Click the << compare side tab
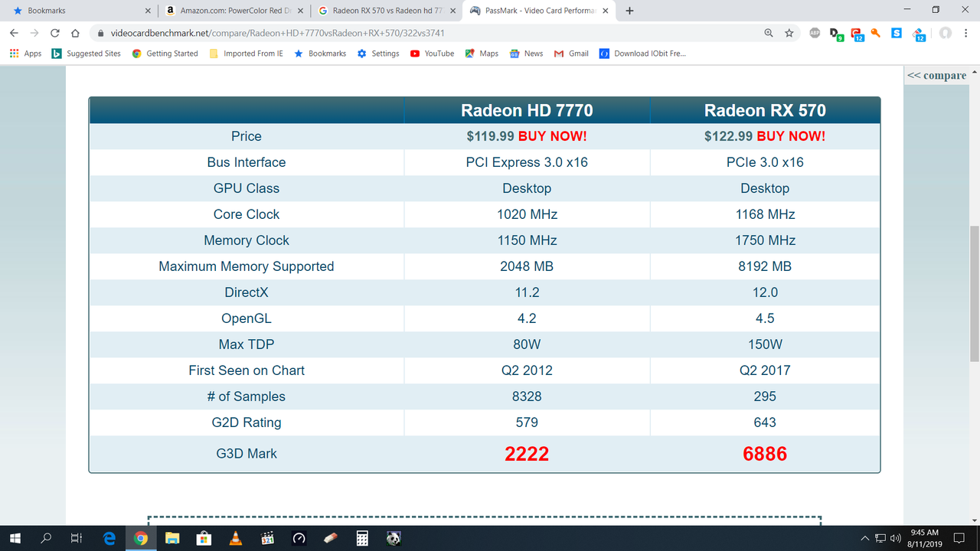The width and height of the screenshot is (980, 551). pos(936,75)
